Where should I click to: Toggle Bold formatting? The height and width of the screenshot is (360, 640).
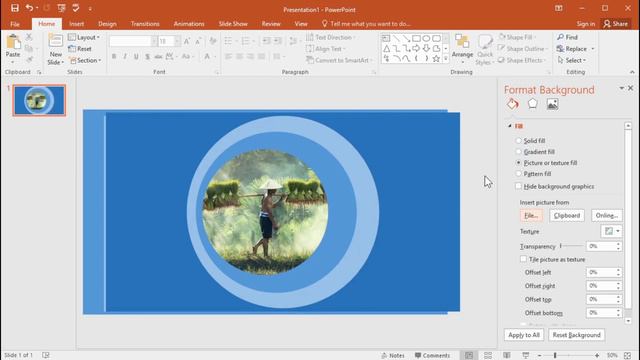coord(114,56)
